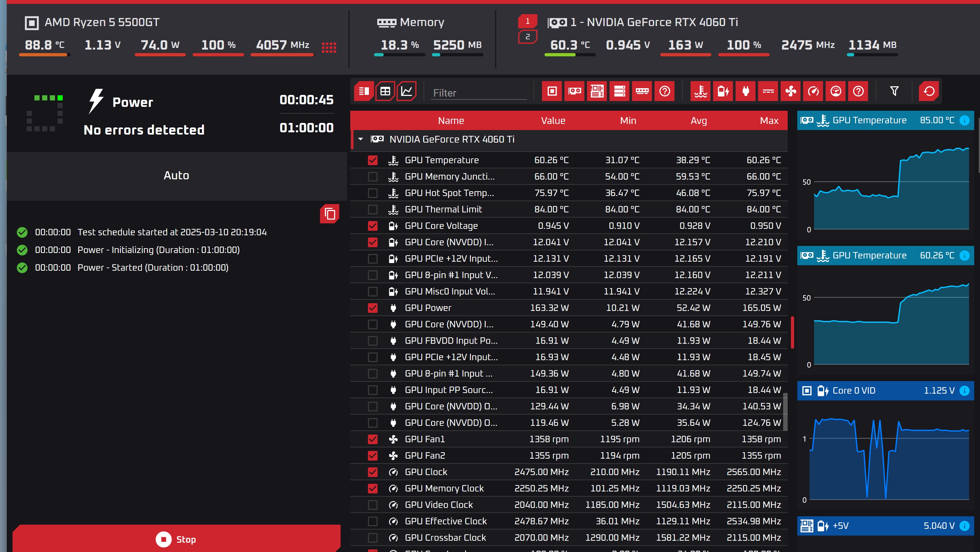Open the Core 0 VID graph header
Image resolution: width=980 pixels, height=552 pixels.
[886, 391]
